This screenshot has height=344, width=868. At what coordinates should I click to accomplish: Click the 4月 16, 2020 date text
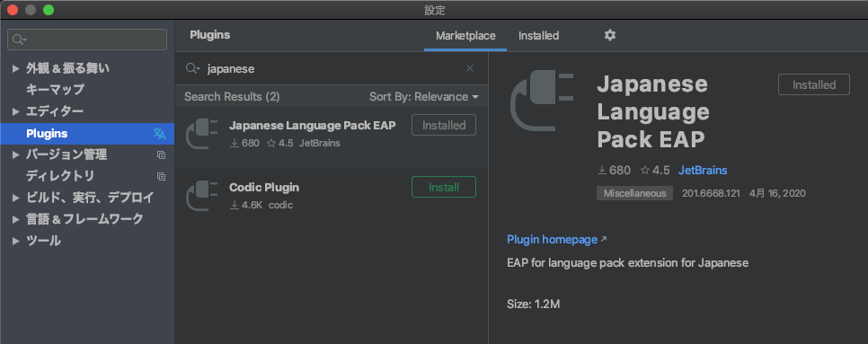(777, 194)
